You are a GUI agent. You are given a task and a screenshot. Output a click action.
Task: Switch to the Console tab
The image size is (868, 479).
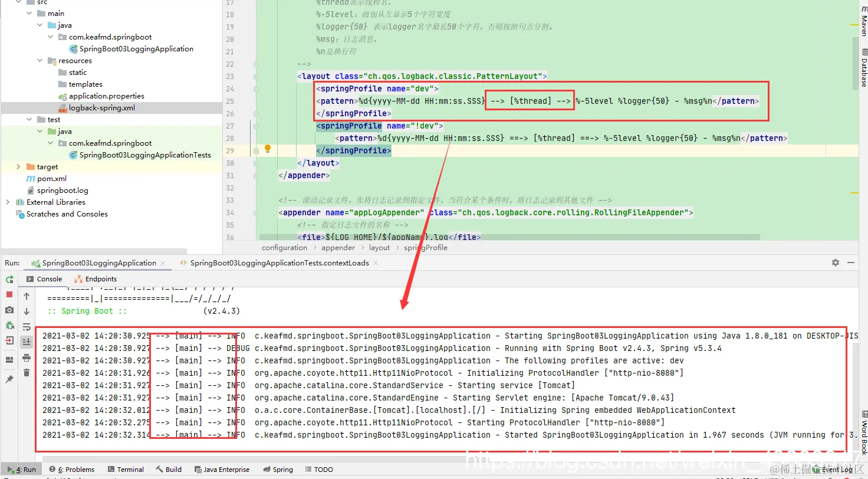(x=44, y=279)
